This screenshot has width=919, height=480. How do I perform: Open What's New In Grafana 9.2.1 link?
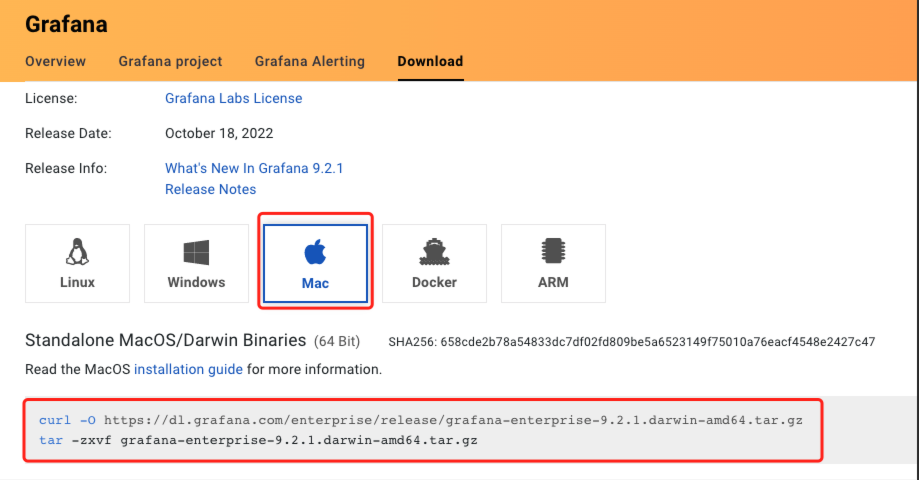click(x=254, y=168)
